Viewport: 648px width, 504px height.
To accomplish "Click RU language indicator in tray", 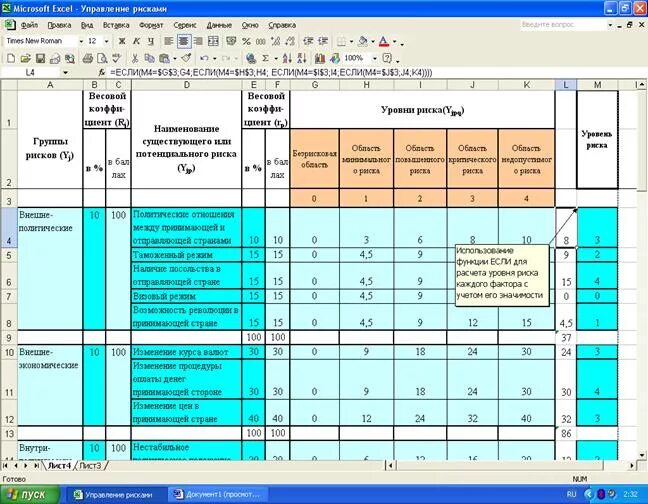I will point(572,494).
